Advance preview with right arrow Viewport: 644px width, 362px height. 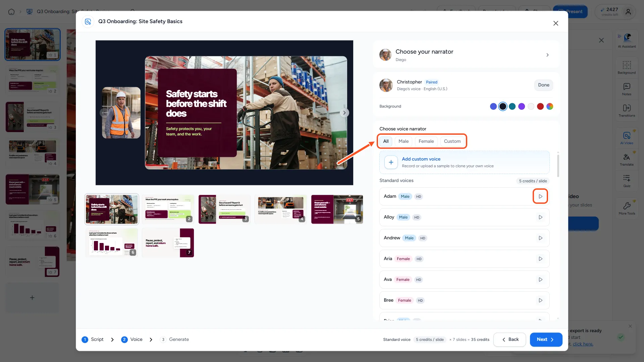344,113
